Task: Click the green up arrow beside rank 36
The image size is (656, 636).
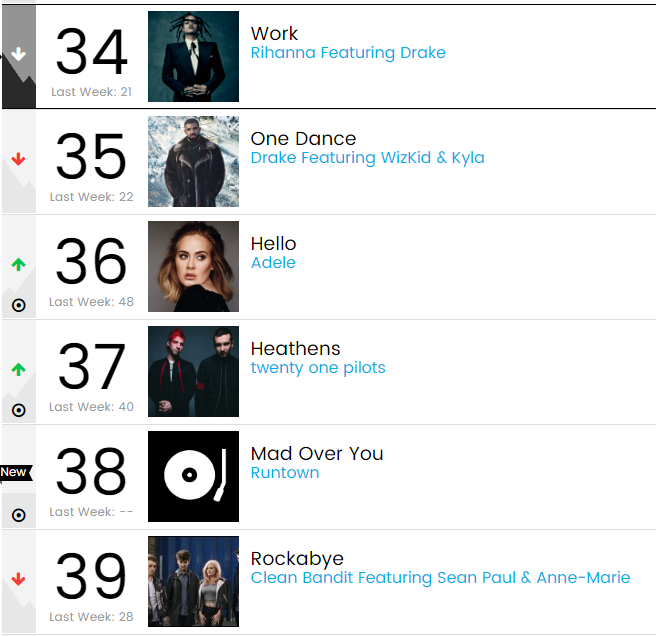Action: pos(18,265)
